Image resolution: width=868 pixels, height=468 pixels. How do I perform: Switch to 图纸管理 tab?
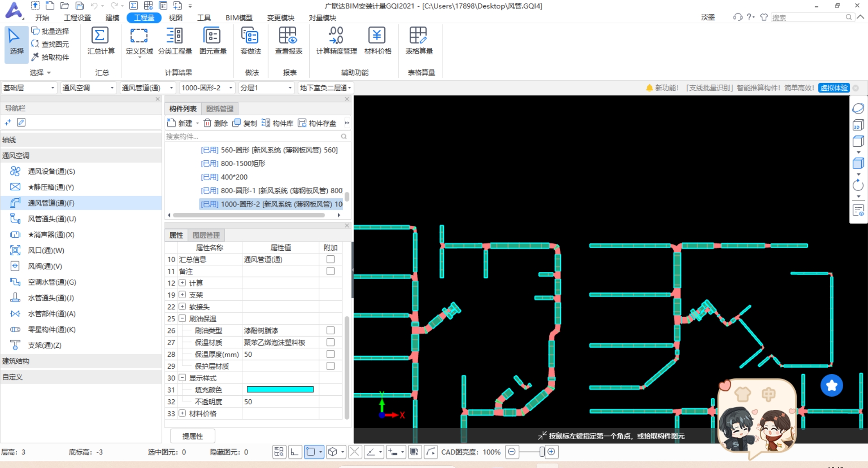[x=220, y=108]
